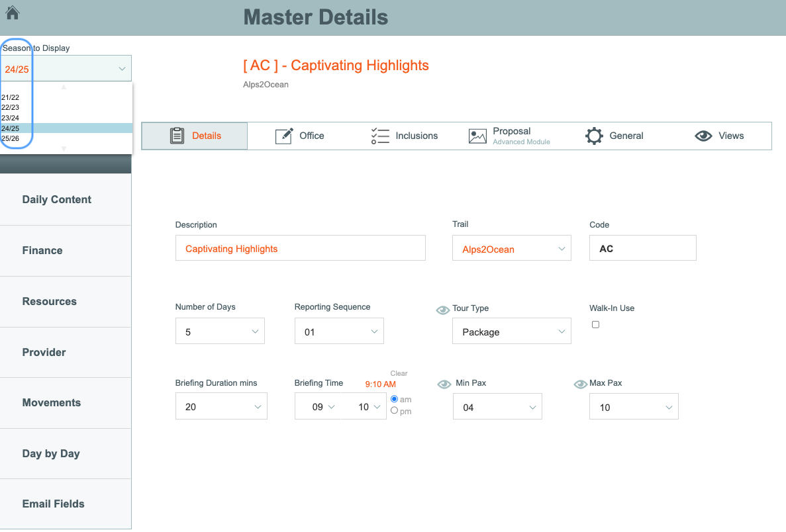This screenshot has height=532, width=786.
Task: Switch to the General tab
Action: (614, 136)
